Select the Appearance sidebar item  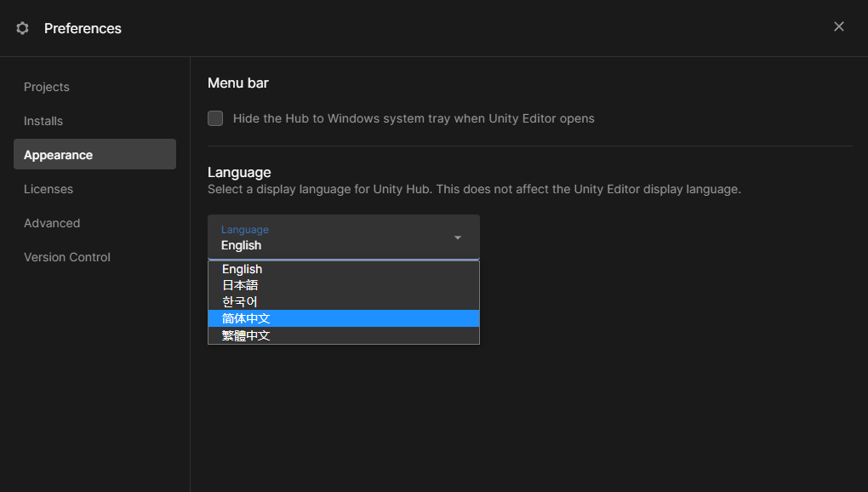tap(94, 154)
